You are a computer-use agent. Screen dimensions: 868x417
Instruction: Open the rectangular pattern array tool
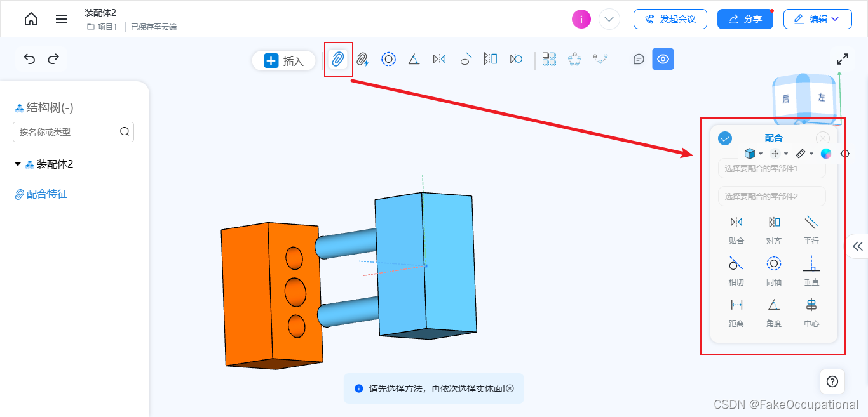(549, 59)
